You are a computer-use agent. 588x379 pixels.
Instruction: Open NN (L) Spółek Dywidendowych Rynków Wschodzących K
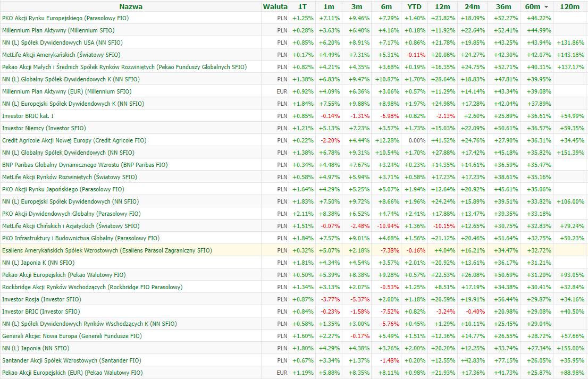coord(89,324)
